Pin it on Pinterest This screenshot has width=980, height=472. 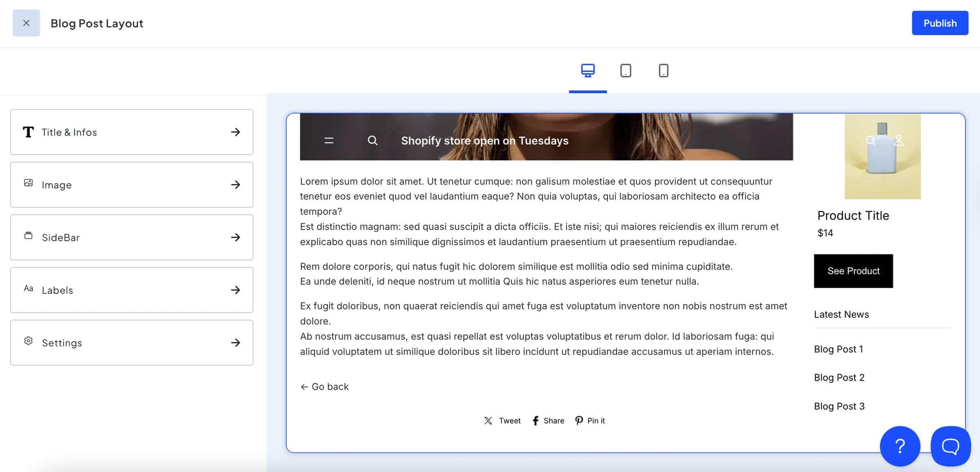[590, 421]
